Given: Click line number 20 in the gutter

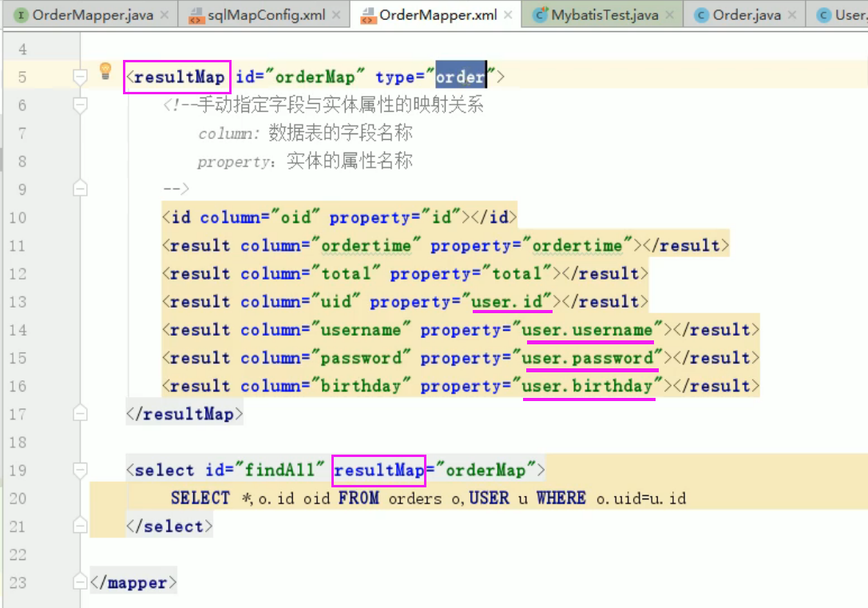Looking at the screenshot, I should (x=18, y=499).
